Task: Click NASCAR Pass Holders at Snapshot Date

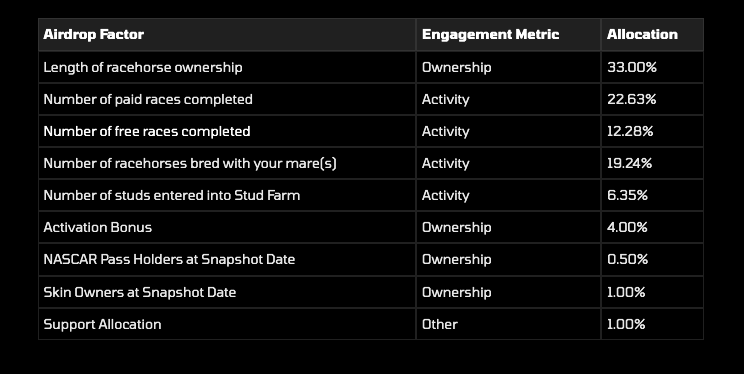Action: (x=169, y=259)
